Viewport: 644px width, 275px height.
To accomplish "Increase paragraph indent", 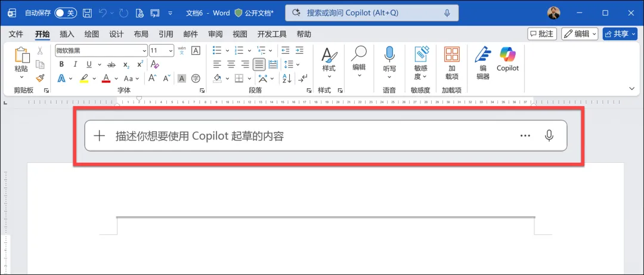I will 299,51.
